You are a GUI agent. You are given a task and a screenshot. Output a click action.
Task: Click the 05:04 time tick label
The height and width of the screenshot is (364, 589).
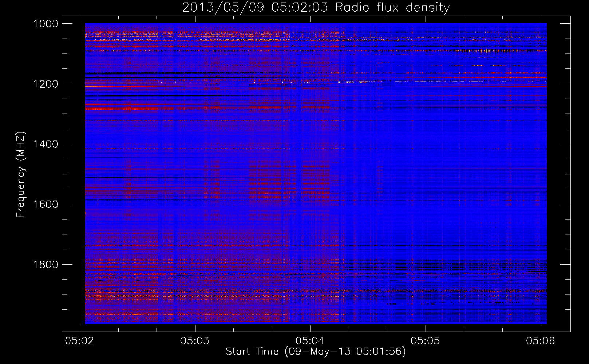310,341
